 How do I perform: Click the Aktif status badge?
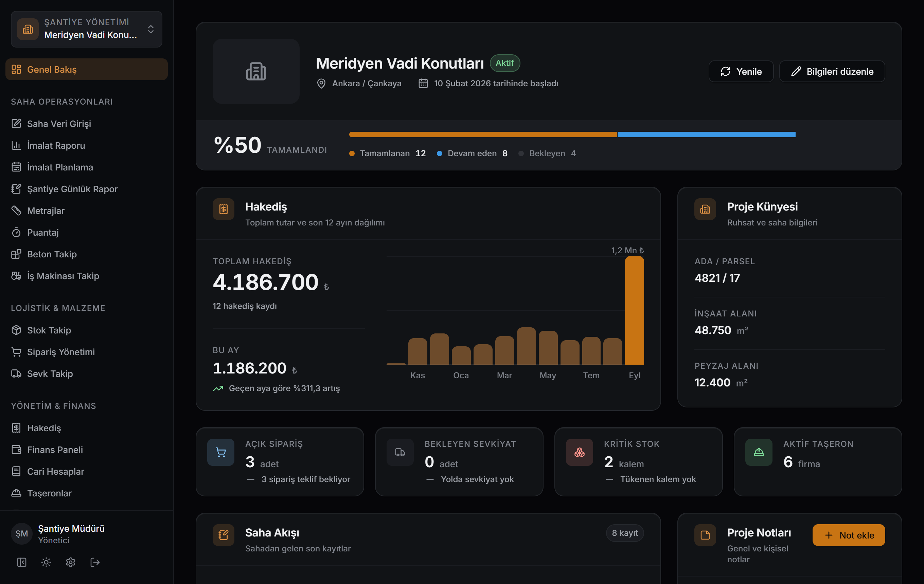[504, 63]
